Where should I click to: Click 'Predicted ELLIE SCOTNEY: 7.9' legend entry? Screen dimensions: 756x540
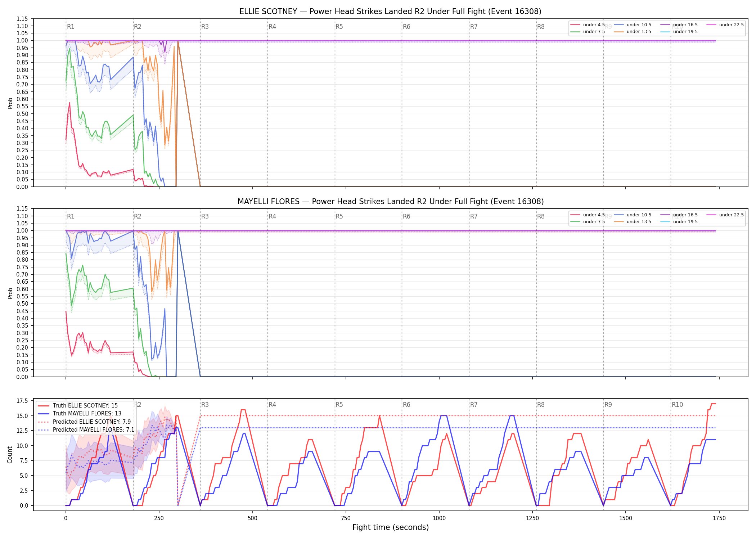[84, 422]
